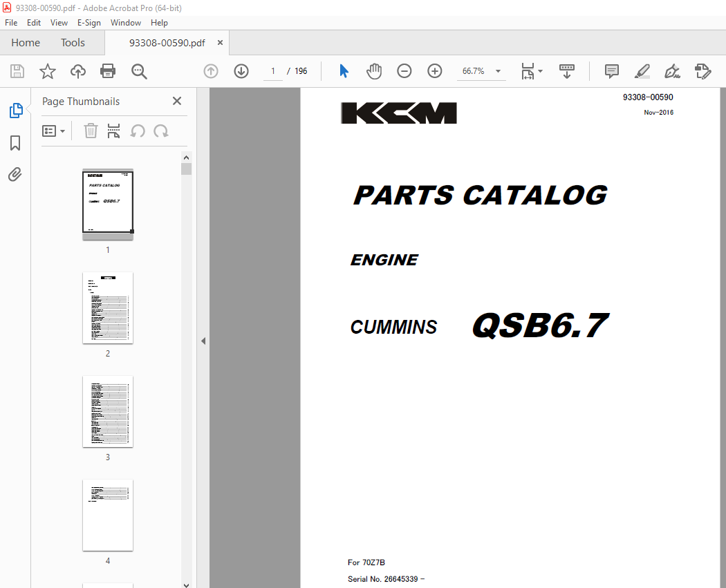This screenshot has height=588, width=726.
Task: Zoom in with plus icon
Action: click(434, 71)
